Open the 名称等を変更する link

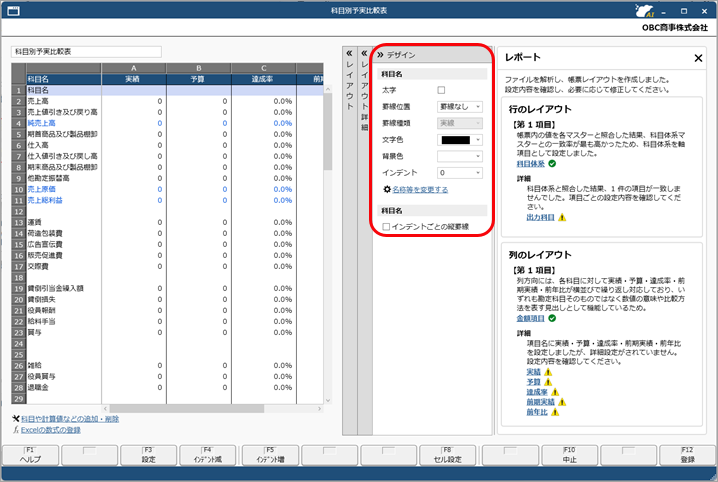420,190
